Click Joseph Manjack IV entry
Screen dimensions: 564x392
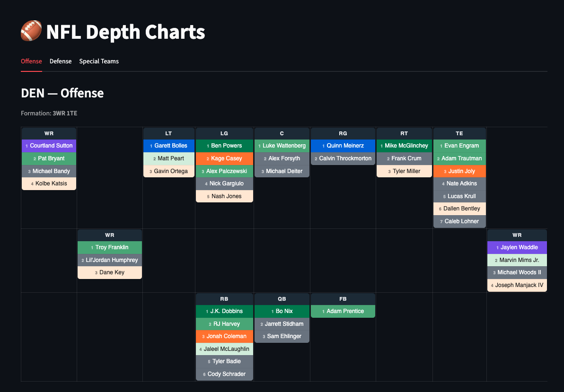[x=517, y=285]
